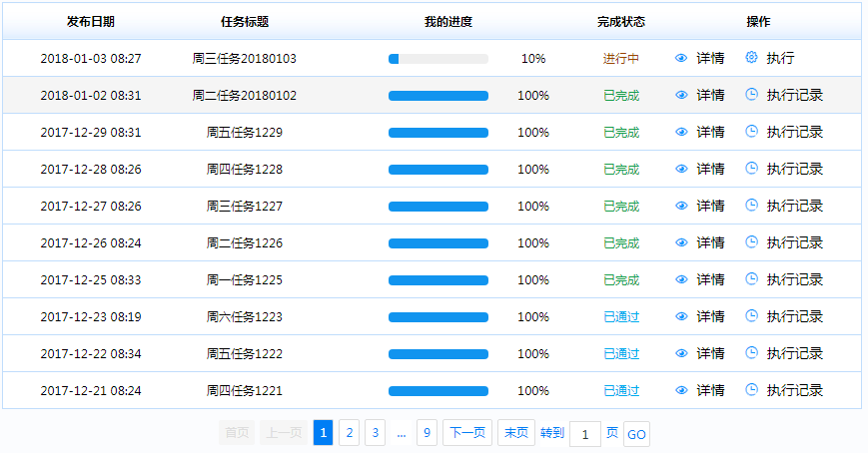Click the 发布日期 column header
This screenshot has width=868, height=453.
(x=90, y=21)
